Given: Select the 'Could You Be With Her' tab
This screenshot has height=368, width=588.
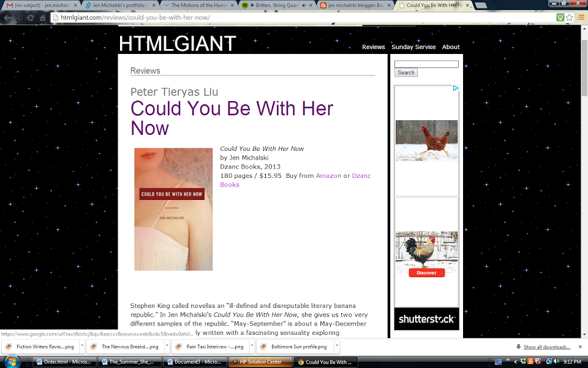Looking at the screenshot, I should point(433,6).
